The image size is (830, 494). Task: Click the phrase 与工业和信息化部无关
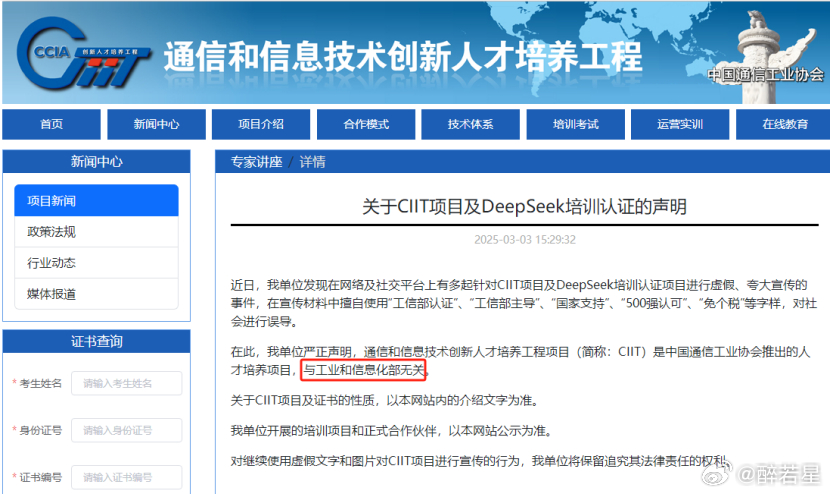click(x=364, y=370)
